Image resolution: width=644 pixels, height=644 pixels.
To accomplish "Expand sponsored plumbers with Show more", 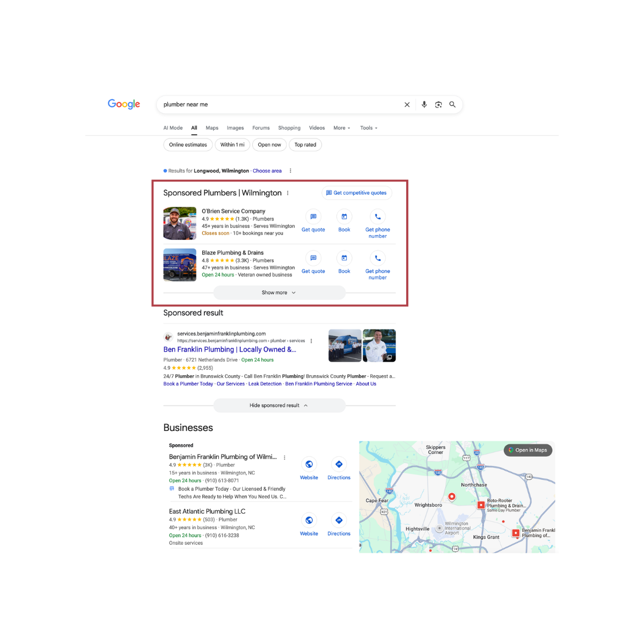I will 279,292.
